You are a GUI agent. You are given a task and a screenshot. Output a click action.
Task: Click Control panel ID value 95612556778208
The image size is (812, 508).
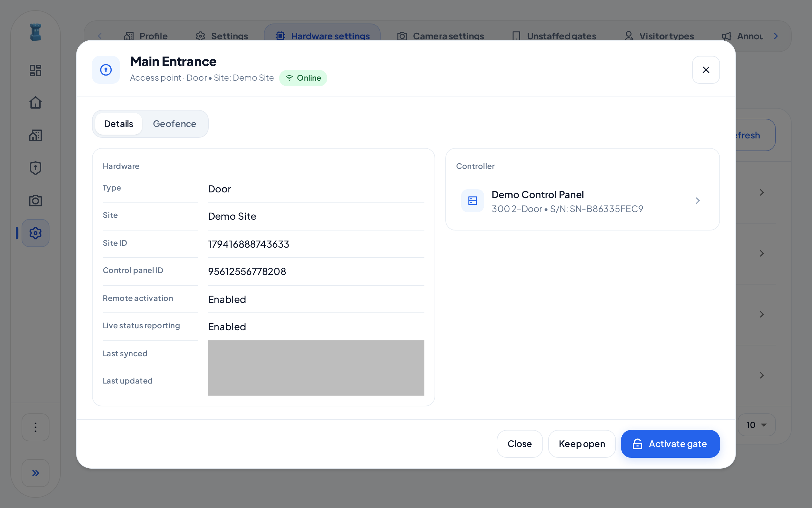pos(247,271)
